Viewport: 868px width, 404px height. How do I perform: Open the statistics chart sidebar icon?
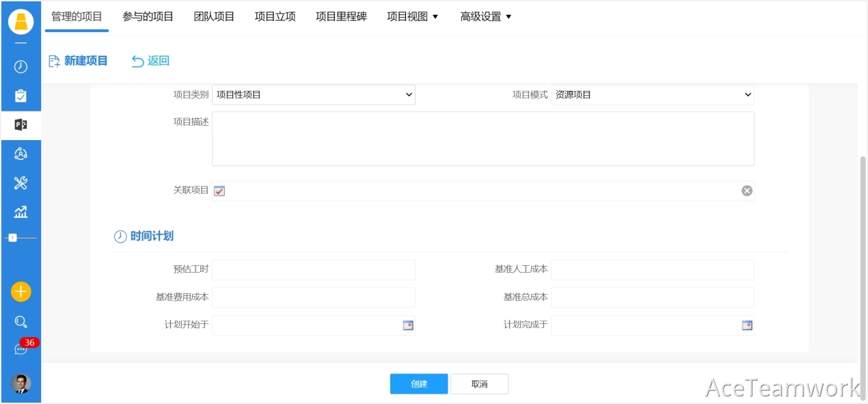(21, 212)
